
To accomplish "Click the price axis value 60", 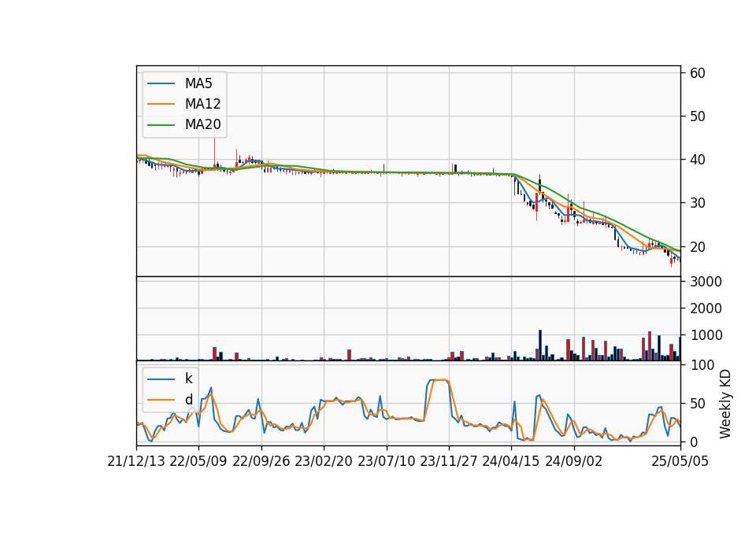I will tap(698, 73).
